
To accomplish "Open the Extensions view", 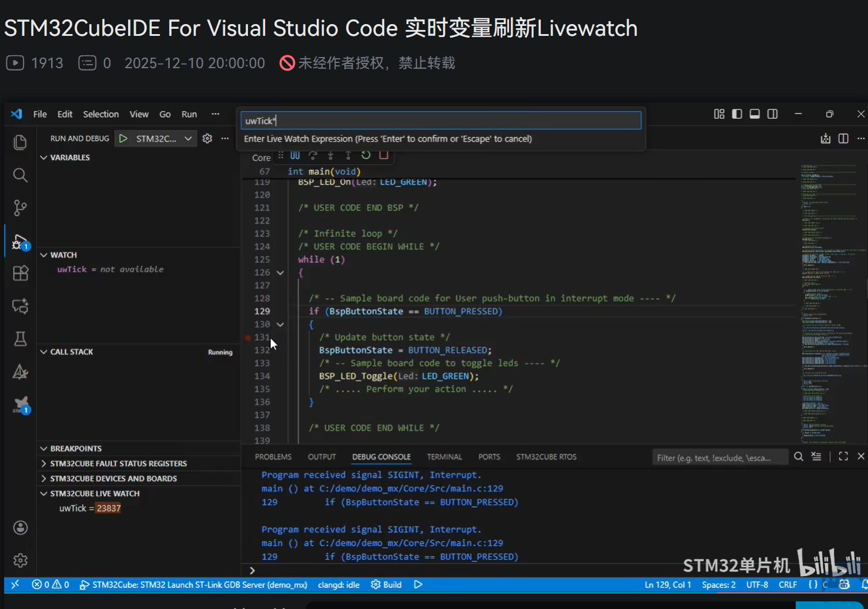I will click(20, 273).
